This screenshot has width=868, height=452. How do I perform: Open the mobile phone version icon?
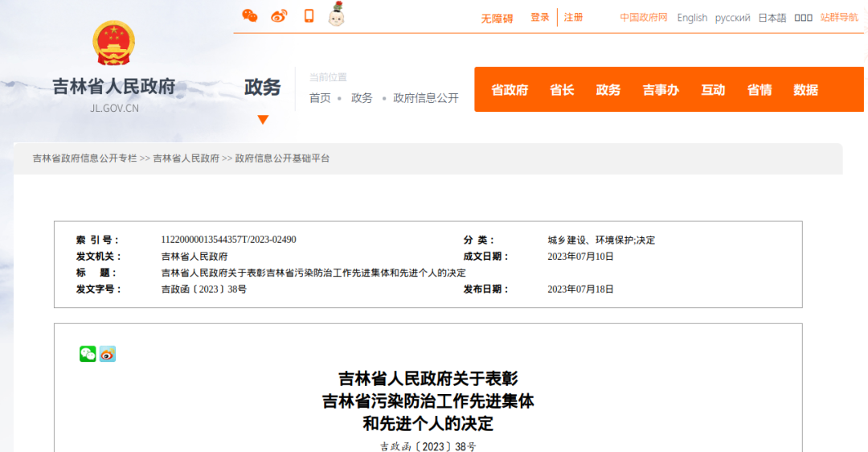pos(309,16)
